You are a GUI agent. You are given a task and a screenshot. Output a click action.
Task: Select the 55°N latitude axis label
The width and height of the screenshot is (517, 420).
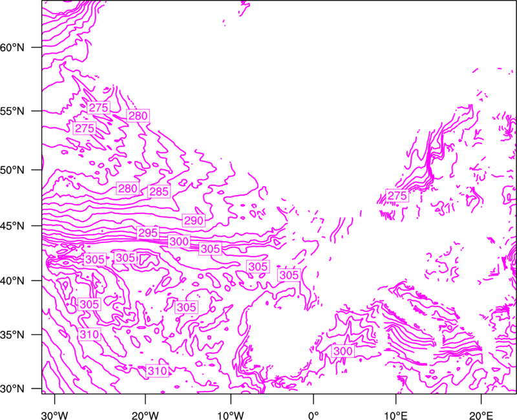click(x=12, y=111)
